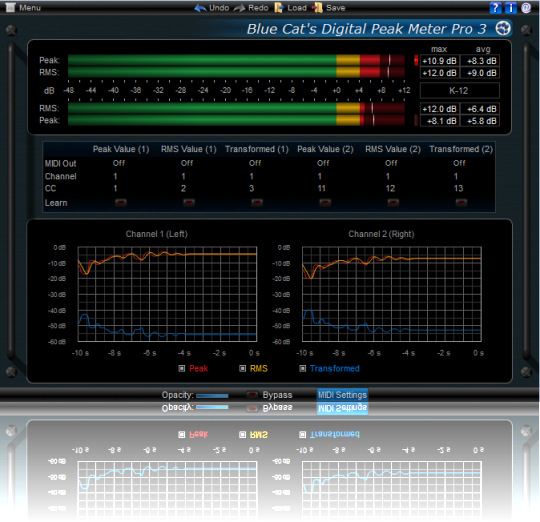Image resolution: width=540 pixels, height=522 pixels.
Task: Click the Channel 2 (Right) graph
Action: (x=392, y=294)
